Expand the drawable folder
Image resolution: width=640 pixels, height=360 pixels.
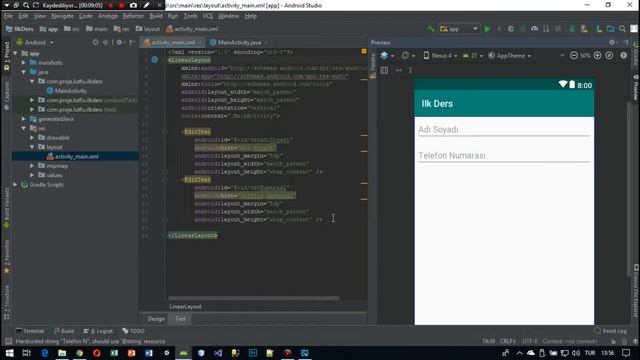click(x=32, y=138)
